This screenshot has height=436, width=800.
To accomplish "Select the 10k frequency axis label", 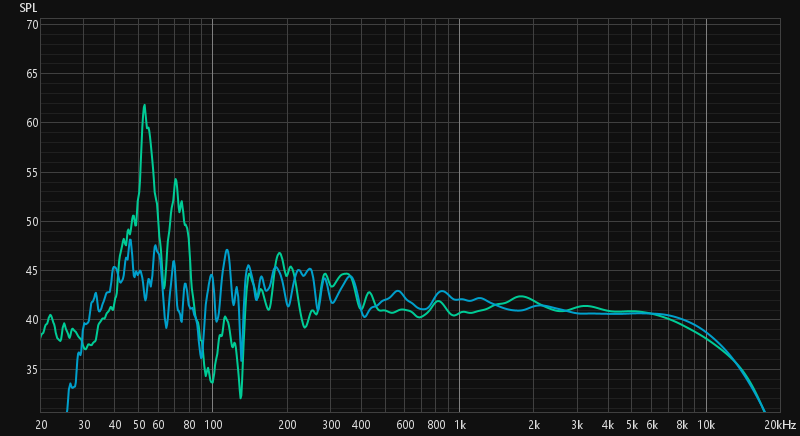I will click(x=706, y=425).
